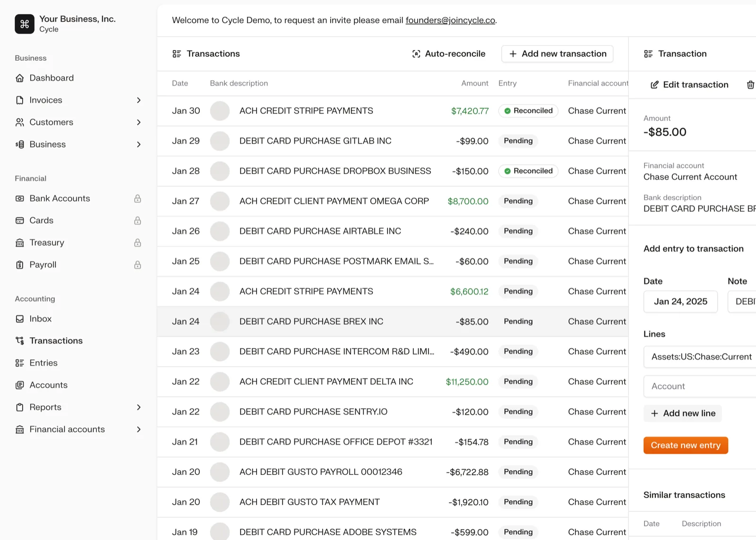This screenshot has width=756, height=540.
Task: Click Add new line button
Action: coord(683,414)
